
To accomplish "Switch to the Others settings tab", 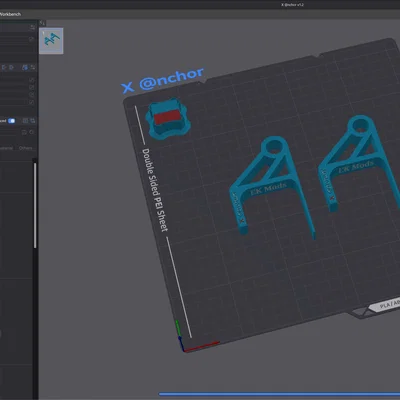I will coord(26,148).
